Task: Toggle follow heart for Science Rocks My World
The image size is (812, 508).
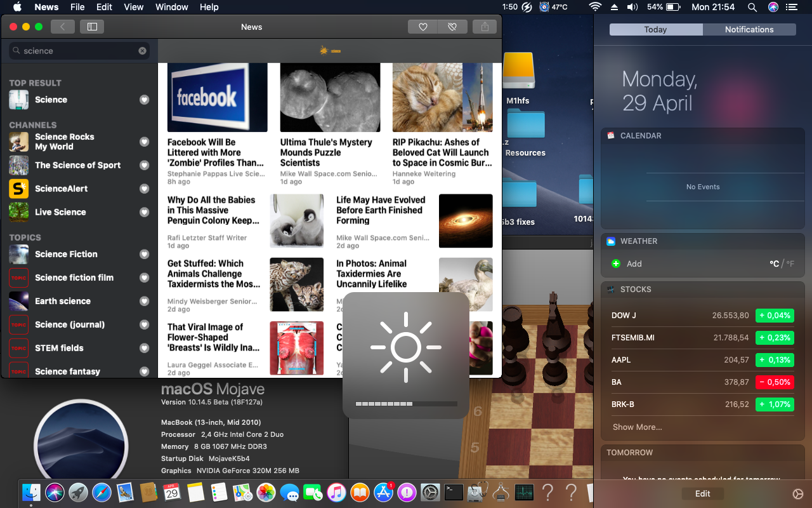Action: pos(144,142)
